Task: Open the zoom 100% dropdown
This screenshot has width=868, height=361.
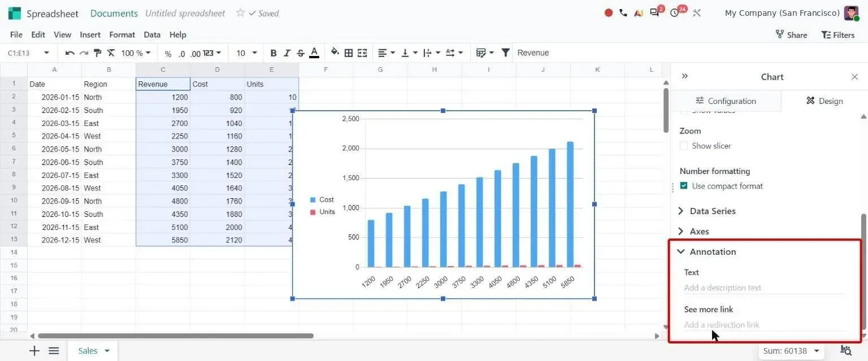Action: coord(136,53)
